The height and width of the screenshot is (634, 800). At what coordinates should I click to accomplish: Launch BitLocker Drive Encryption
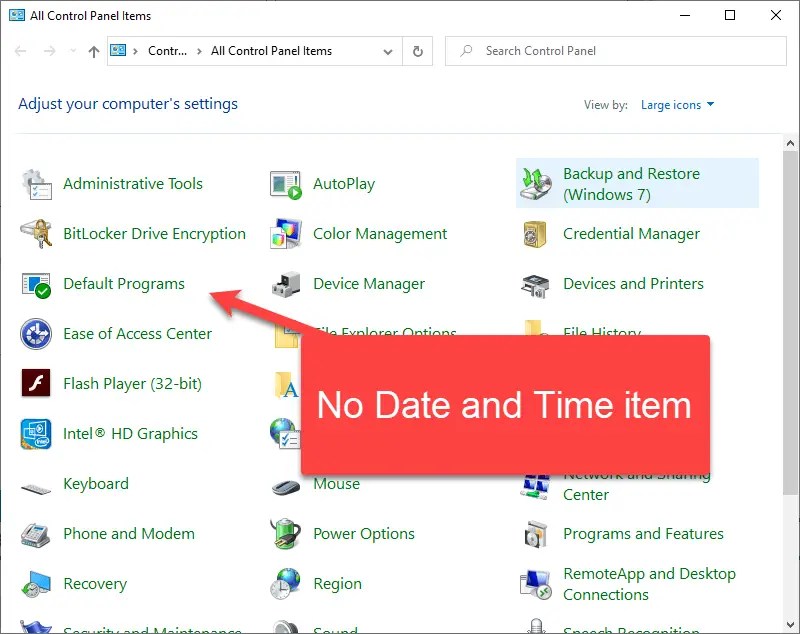tap(153, 234)
